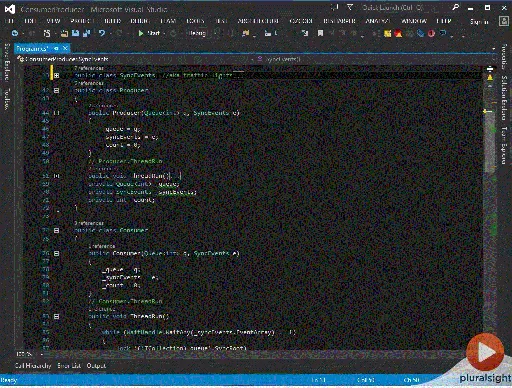The image size is (512, 388).
Task: Click the blue speech bubble toolbar icon
Action: 443,33
